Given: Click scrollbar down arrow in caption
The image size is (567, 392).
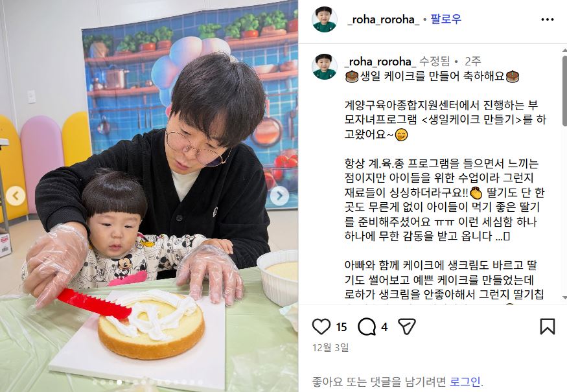Looking at the screenshot, I should (x=564, y=298).
